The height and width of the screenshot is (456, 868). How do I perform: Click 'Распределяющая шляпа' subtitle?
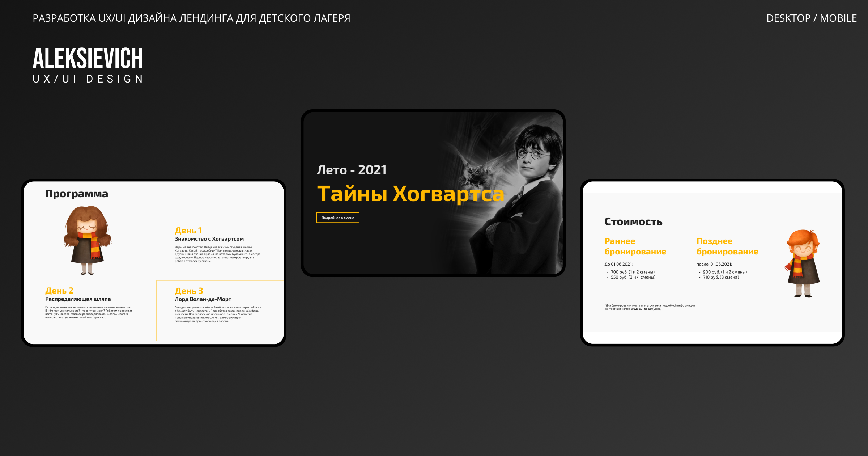(78, 299)
